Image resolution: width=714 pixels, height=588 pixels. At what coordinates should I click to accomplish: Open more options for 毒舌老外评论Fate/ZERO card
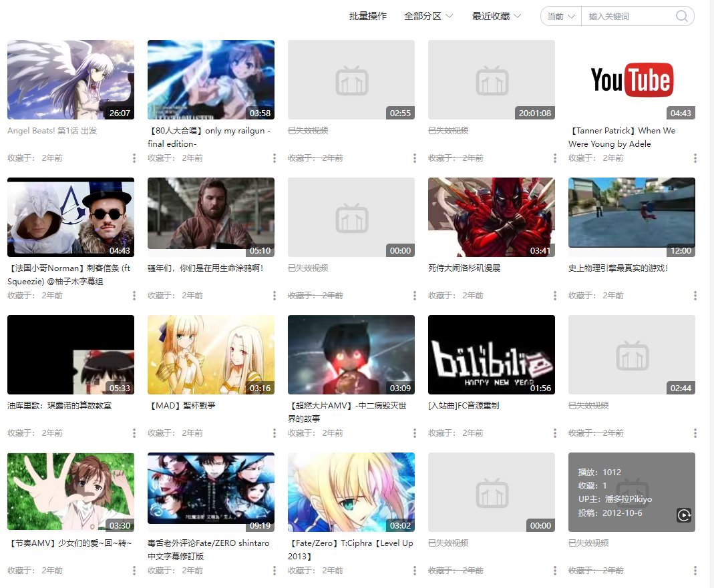coord(274,570)
